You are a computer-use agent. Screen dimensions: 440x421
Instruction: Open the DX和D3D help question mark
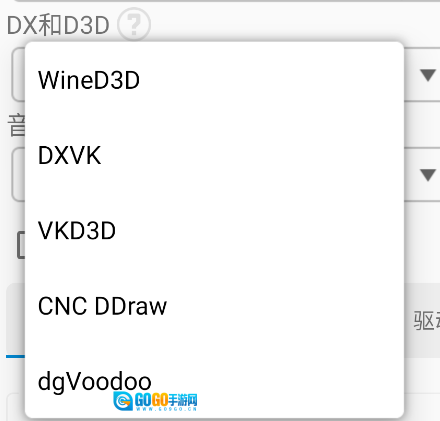(134, 24)
